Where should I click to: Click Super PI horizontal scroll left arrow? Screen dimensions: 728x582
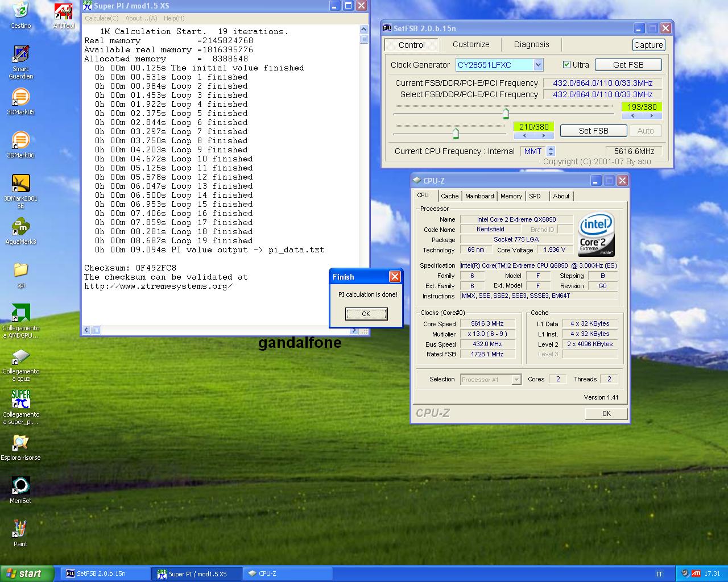click(87, 330)
